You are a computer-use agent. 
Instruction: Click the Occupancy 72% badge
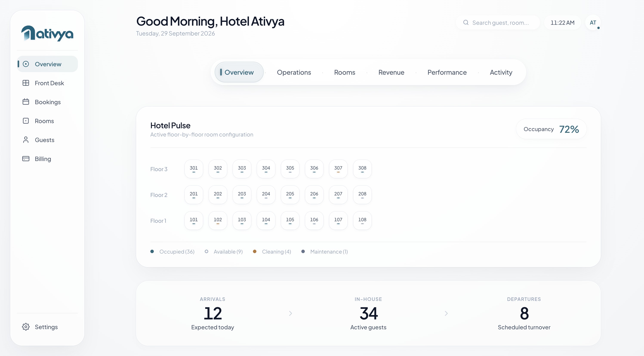551,129
